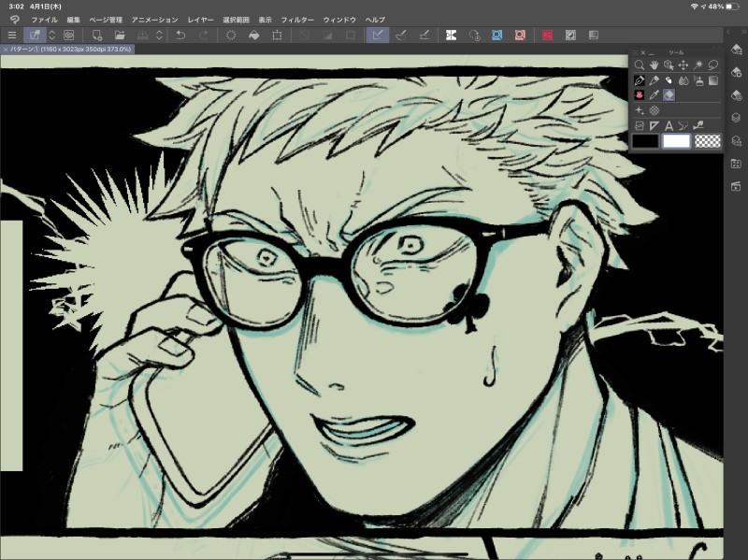Viewport: 748px width, 560px height.
Task: Select the line correction tool beside Balloon
Action: coord(698,126)
